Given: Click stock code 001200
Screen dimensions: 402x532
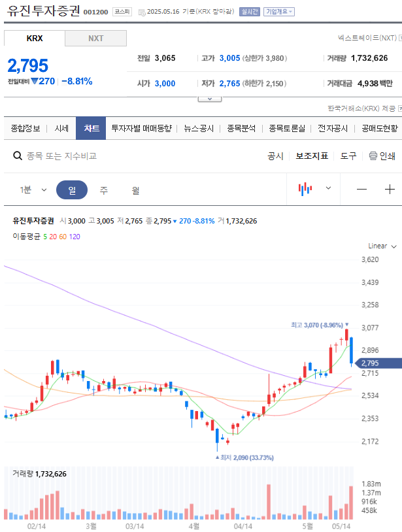Looking at the screenshot, I should click(95, 12).
